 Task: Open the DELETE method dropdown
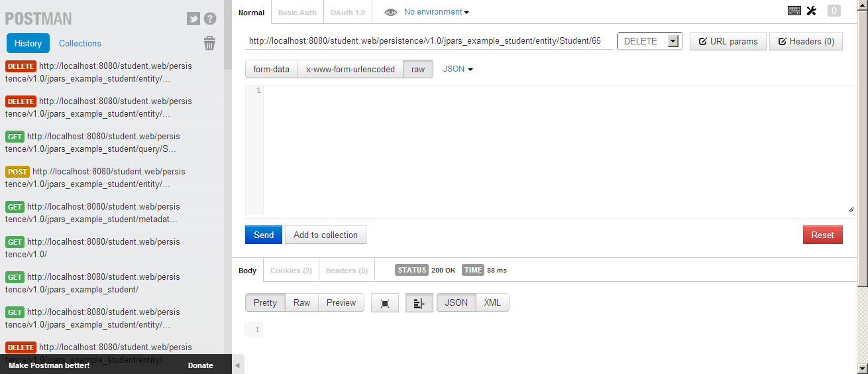pyautogui.click(x=650, y=41)
